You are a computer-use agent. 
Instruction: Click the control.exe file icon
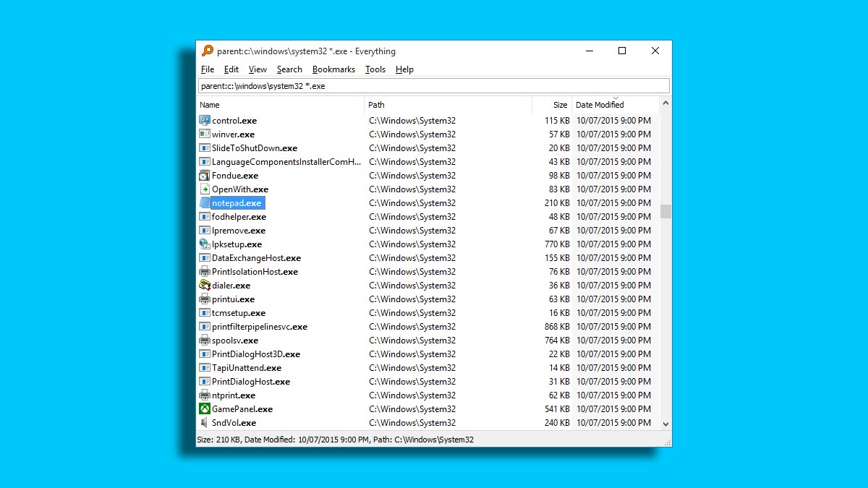[x=205, y=121]
